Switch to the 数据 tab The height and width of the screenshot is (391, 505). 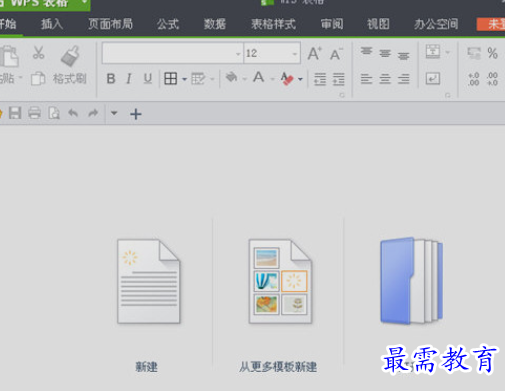pyautogui.click(x=215, y=24)
